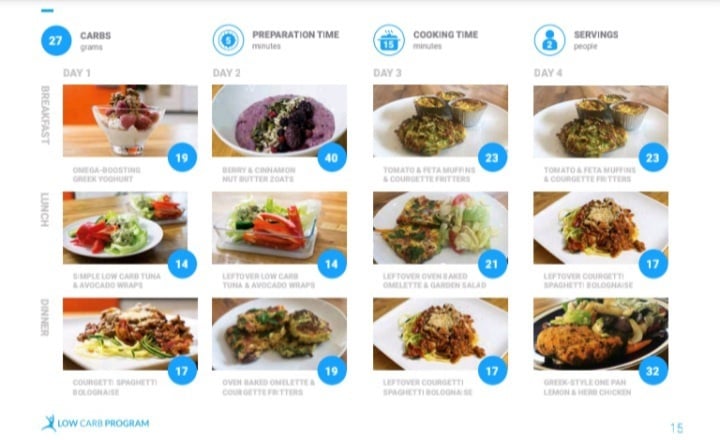720x440 pixels.
Task: Click the 40 carbs badge on Berry Zoats
Action: coord(332,158)
